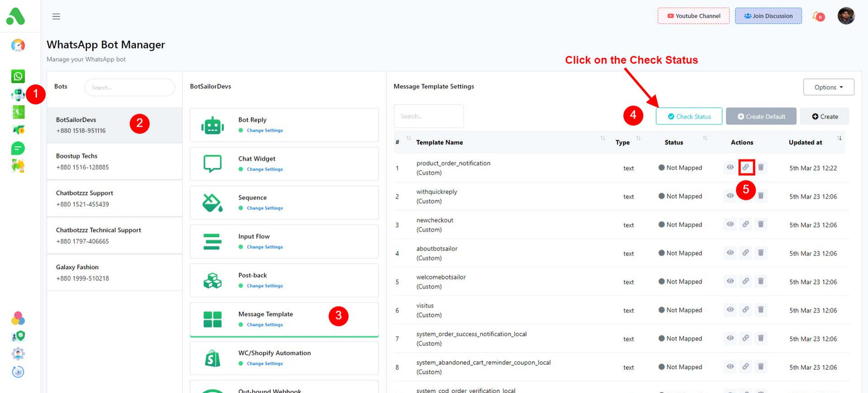Click the WC/Shopify Automation icon
The height and width of the screenshot is (393, 868).
pyautogui.click(x=213, y=358)
